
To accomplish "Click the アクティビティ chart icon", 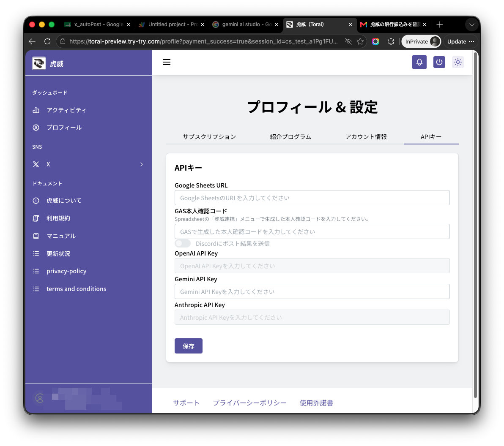I will [x=36, y=110].
